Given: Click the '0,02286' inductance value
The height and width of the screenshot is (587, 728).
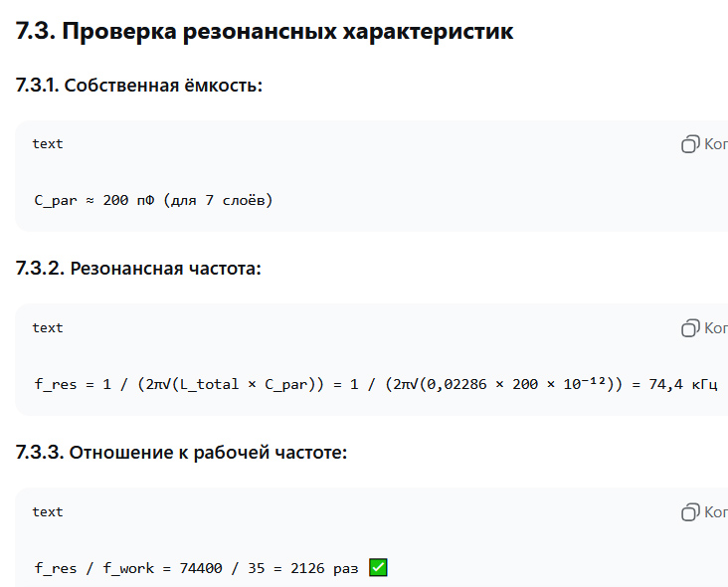Looking at the screenshot, I should (x=455, y=384).
